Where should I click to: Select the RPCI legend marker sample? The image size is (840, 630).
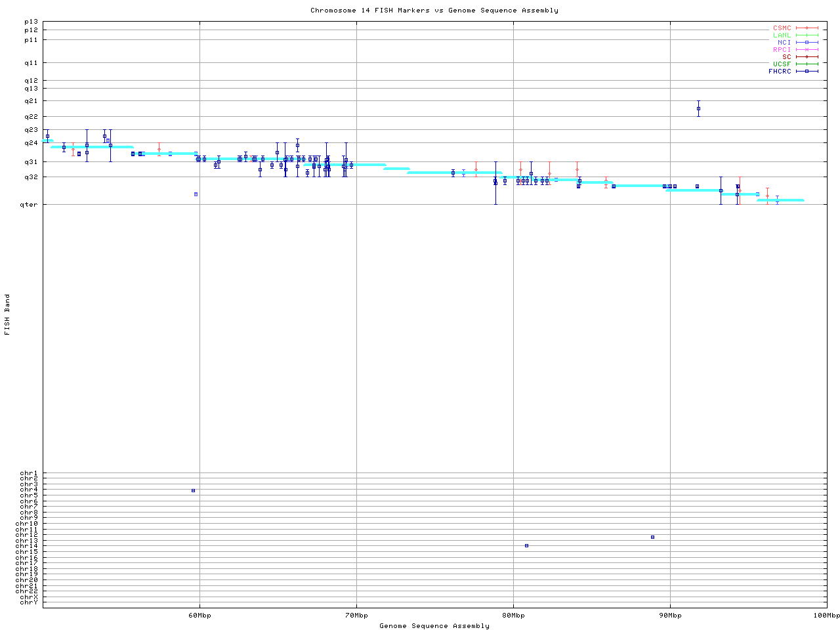pyautogui.click(x=807, y=49)
